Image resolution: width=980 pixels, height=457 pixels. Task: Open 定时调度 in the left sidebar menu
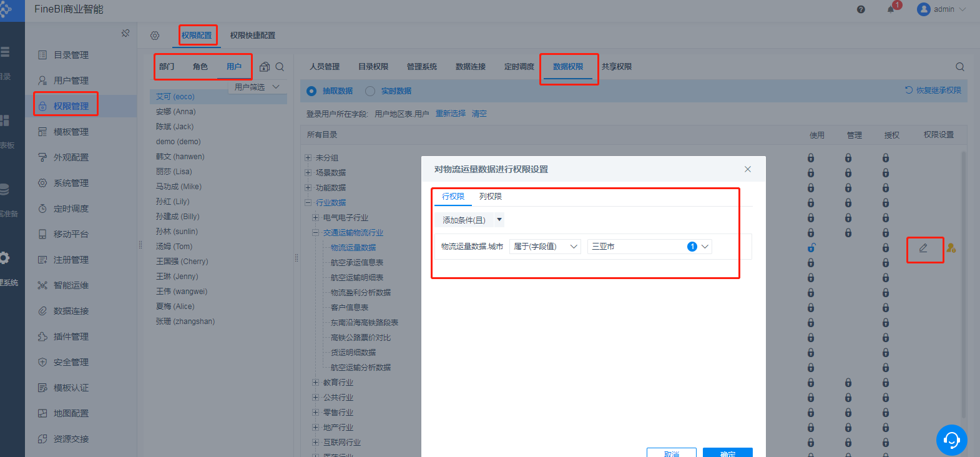click(x=71, y=209)
